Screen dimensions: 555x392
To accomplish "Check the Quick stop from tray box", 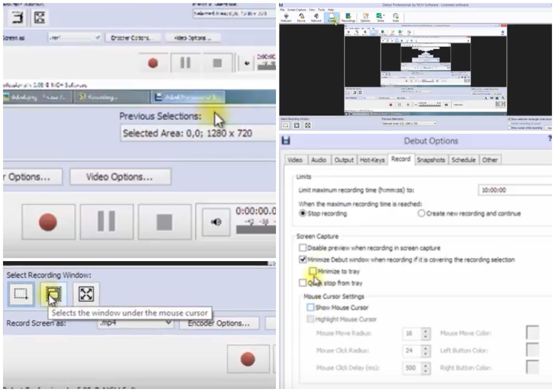I will [x=303, y=283].
